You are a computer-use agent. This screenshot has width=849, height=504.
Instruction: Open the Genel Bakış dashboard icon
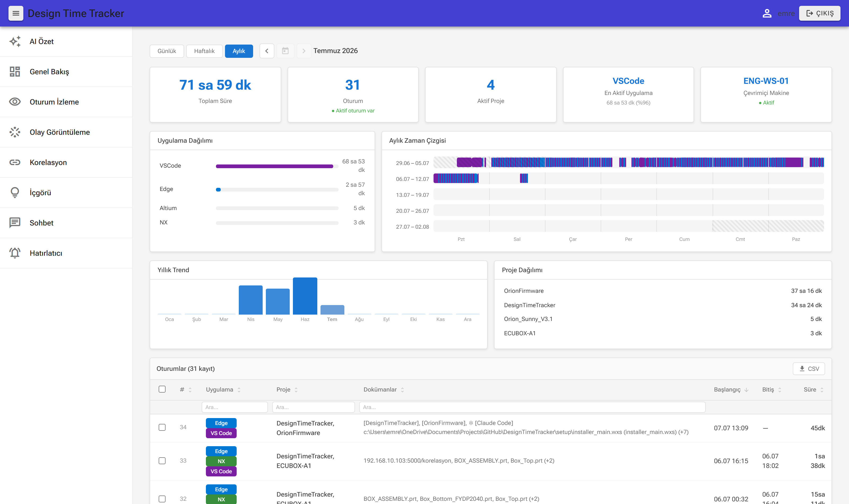point(15,72)
